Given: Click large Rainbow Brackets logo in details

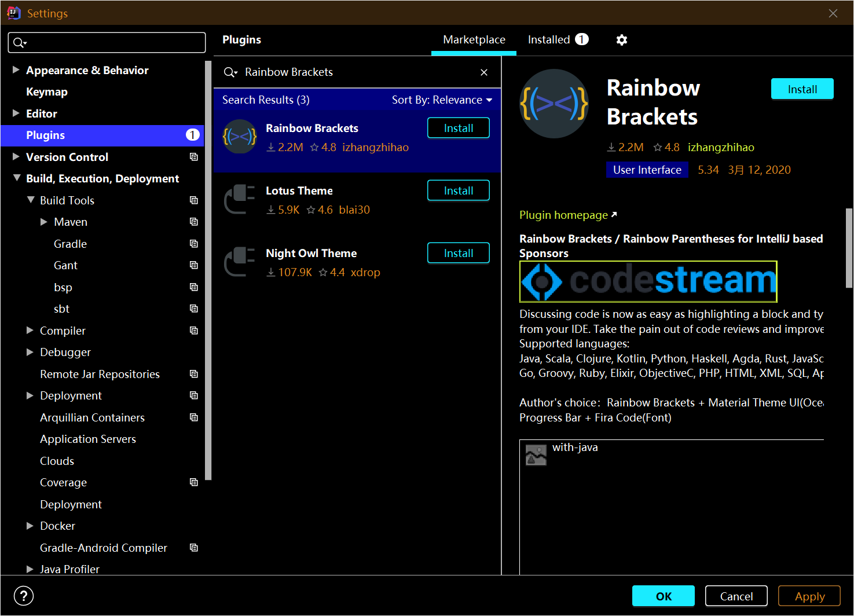Looking at the screenshot, I should coord(554,104).
